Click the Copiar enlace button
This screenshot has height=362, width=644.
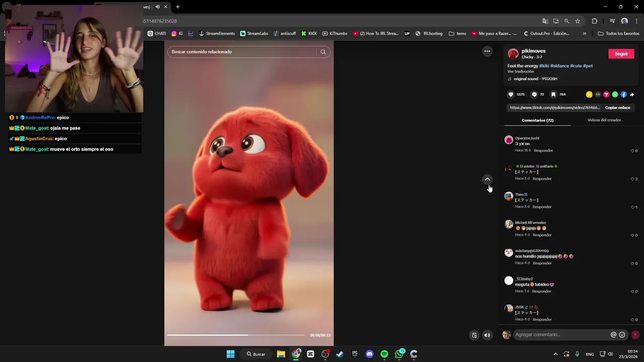[617, 108]
